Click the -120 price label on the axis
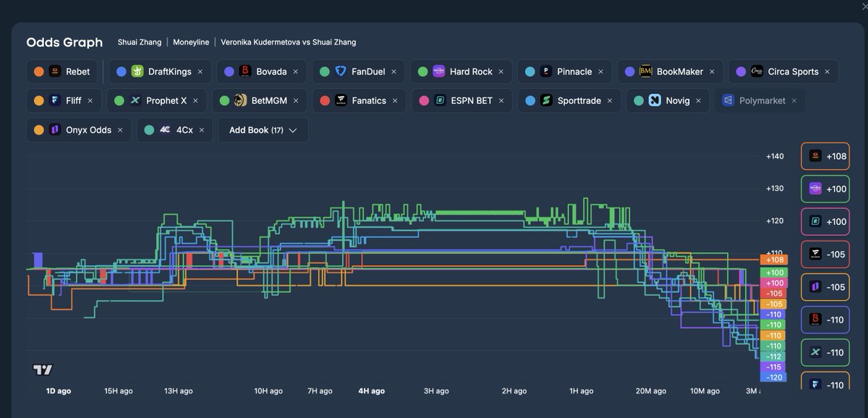Image resolution: width=868 pixels, height=418 pixels. pos(774,378)
